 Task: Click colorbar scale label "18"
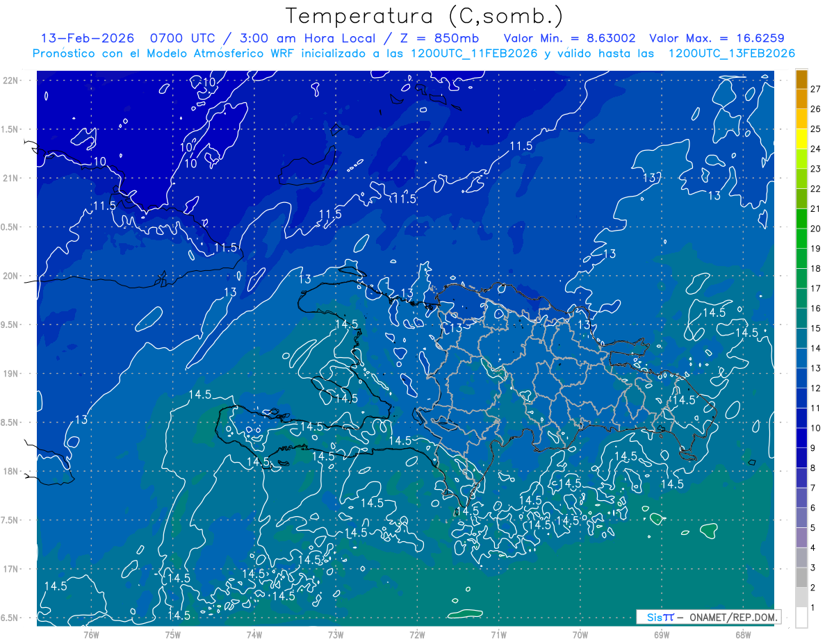click(x=816, y=268)
